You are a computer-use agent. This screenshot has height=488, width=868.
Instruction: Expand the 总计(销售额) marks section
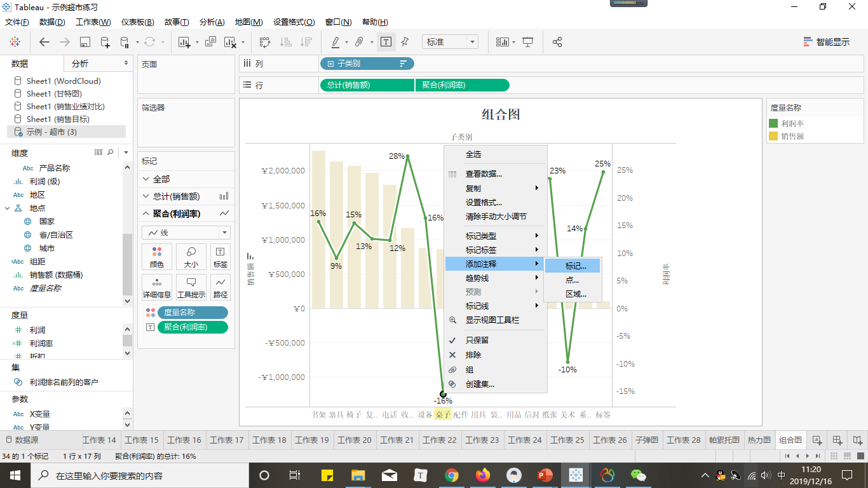click(x=146, y=196)
